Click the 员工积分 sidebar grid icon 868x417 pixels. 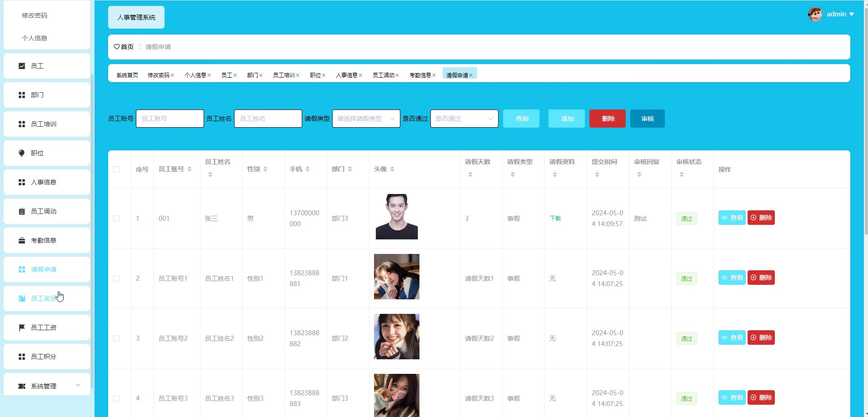(x=22, y=357)
